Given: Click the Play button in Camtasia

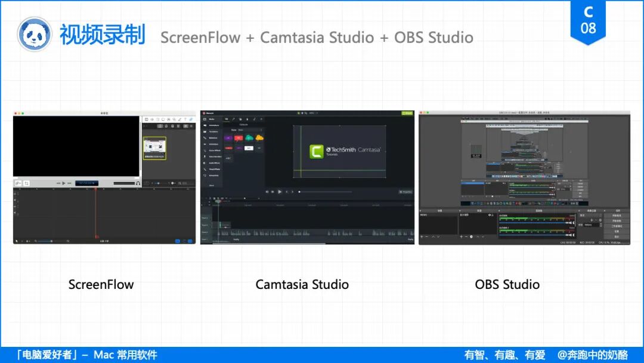Looking at the screenshot, I should click(279, 192).
